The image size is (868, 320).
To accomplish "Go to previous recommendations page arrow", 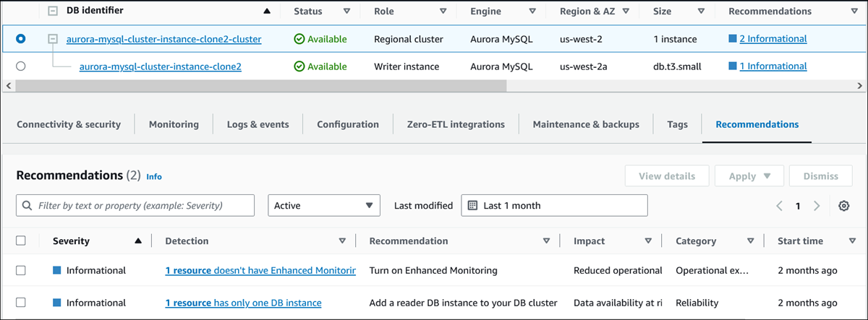I will (x=780, y=206).
